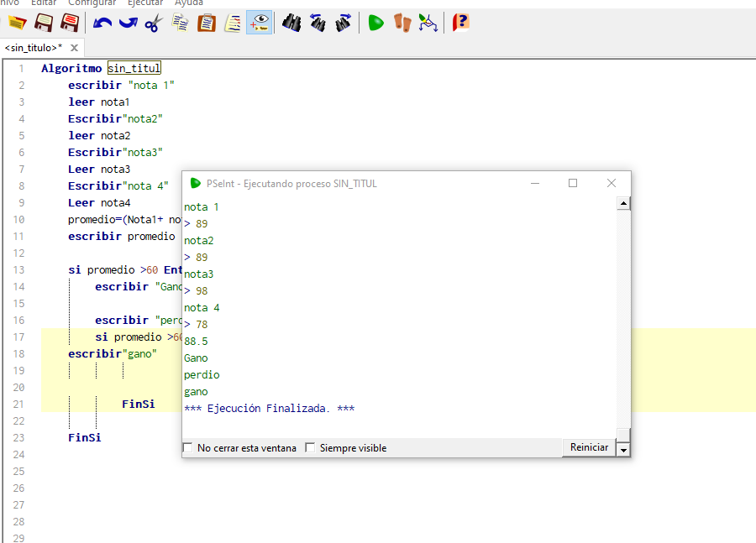Click the Open file folder icon
756x543 pixels.
(x=17, y=23)
